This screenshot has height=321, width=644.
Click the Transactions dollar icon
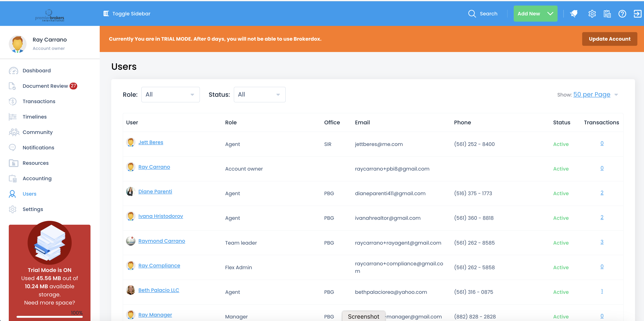pyautogui.click(x=12, y=101)
